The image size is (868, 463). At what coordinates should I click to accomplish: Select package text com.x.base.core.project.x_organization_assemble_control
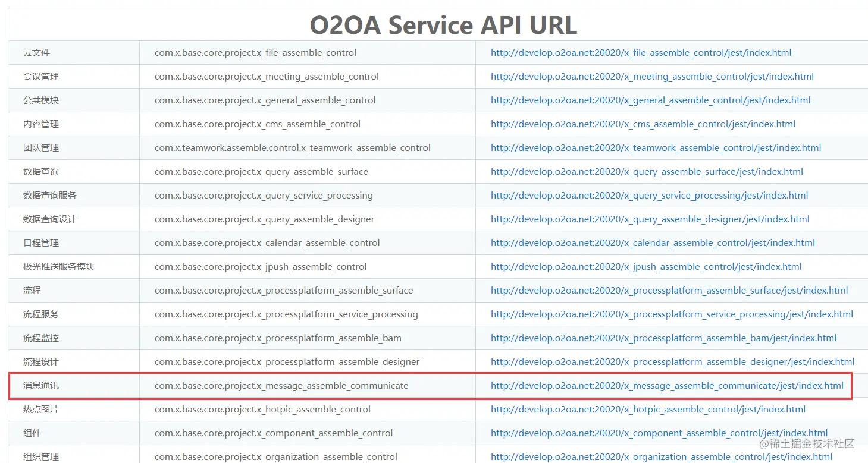(276, 457)
